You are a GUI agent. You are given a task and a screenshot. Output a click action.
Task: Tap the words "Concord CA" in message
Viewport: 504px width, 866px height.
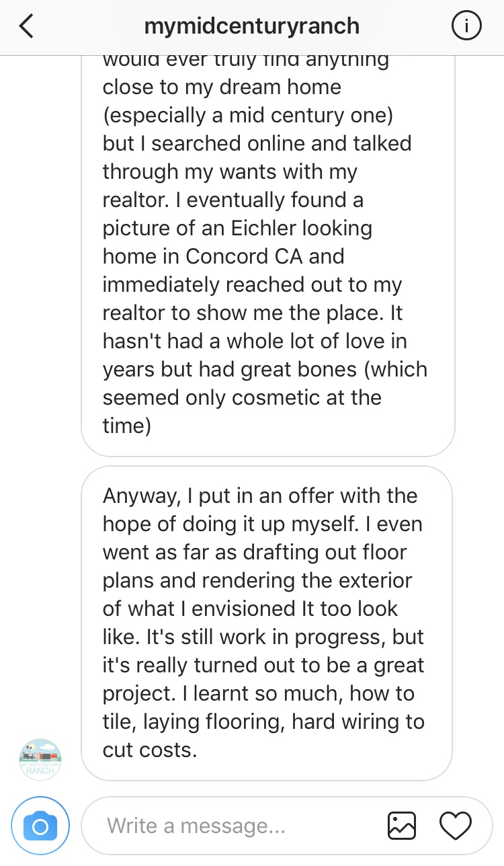point(265,256)
